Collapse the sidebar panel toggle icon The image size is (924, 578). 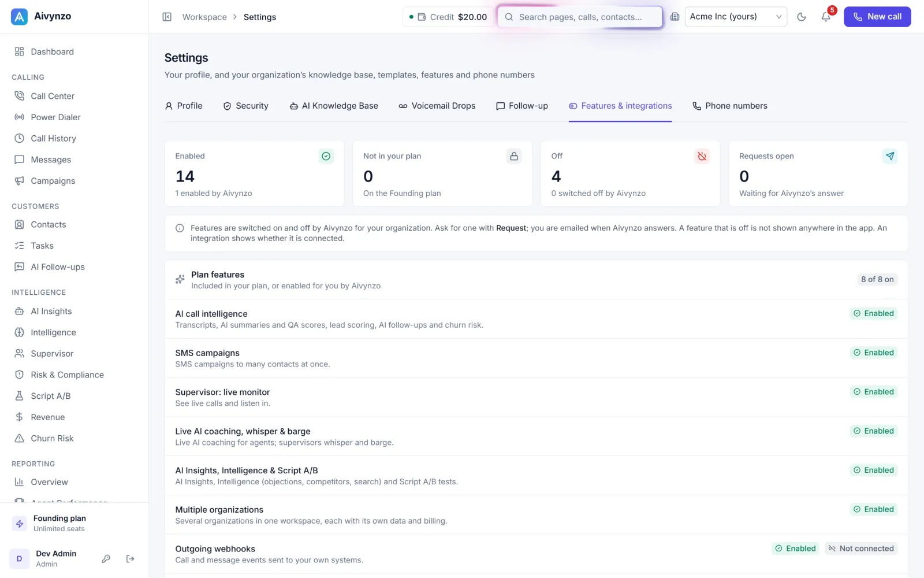167,17
